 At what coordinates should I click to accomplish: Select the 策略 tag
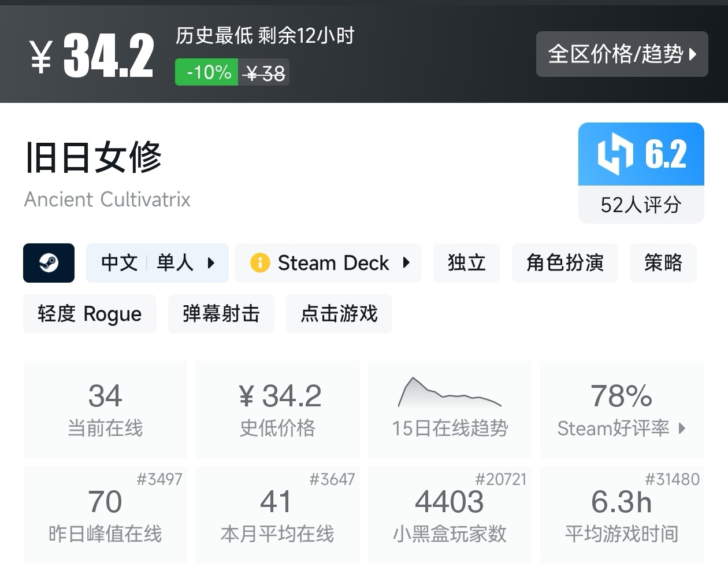663,263
